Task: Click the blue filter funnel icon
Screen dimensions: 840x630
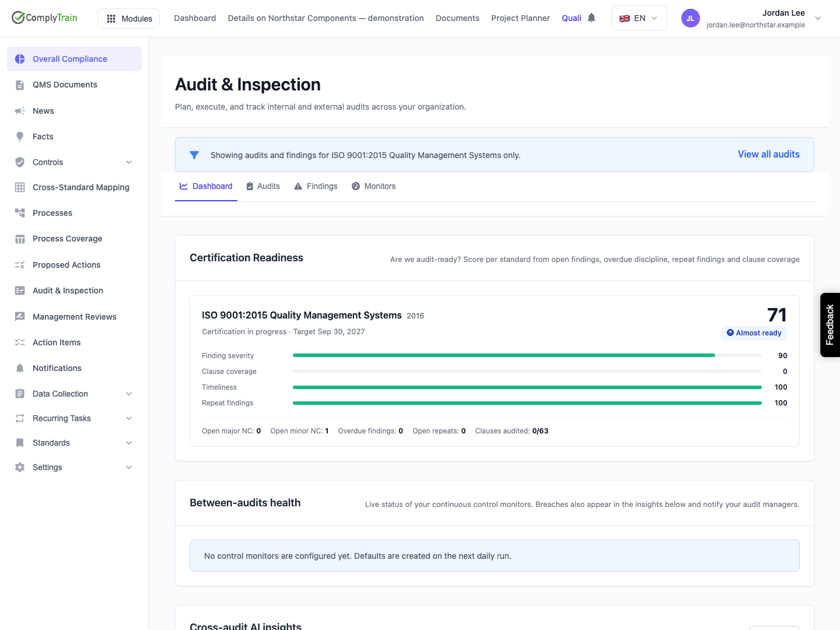Action: click(x=194, y=155)
